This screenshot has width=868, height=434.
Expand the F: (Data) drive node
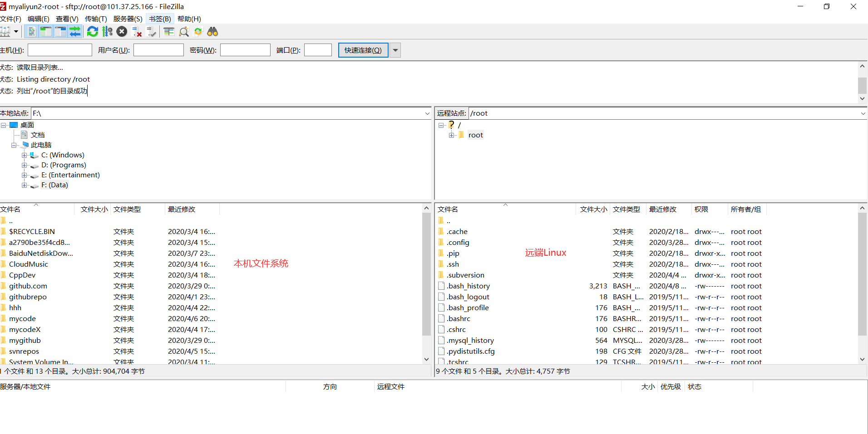coord(25,185)
